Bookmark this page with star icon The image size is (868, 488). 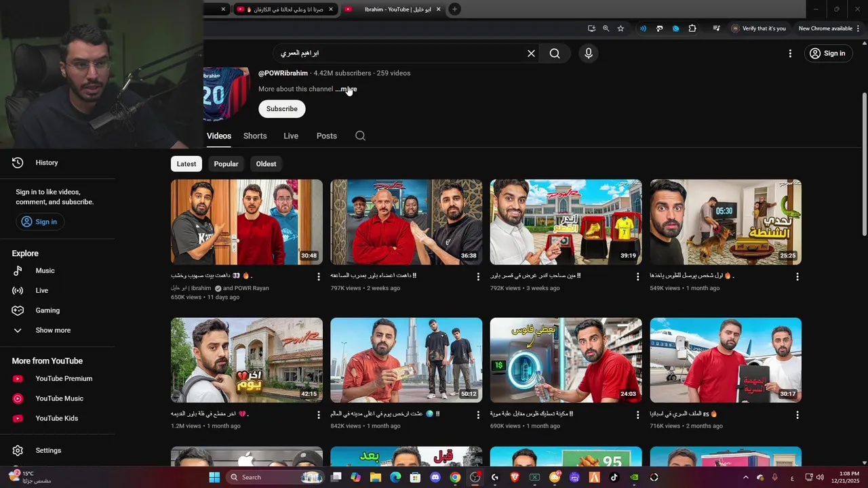click(x=620, y=28)
